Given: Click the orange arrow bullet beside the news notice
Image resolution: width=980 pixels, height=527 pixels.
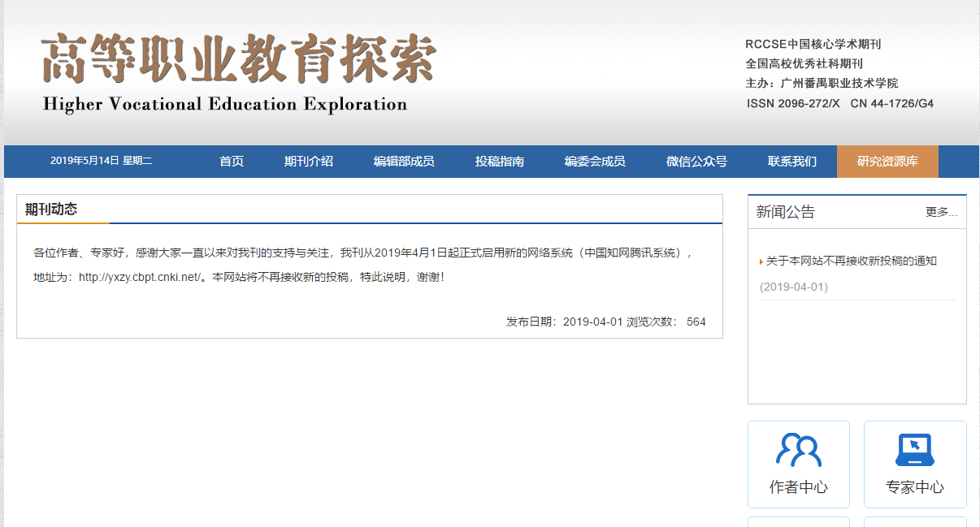Looking at the screenshot, I should [761, 261].
